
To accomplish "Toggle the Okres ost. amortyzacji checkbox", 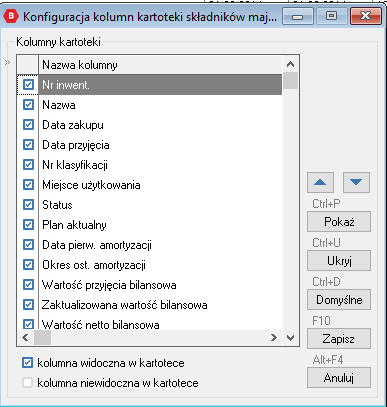I will click(28, 265).
